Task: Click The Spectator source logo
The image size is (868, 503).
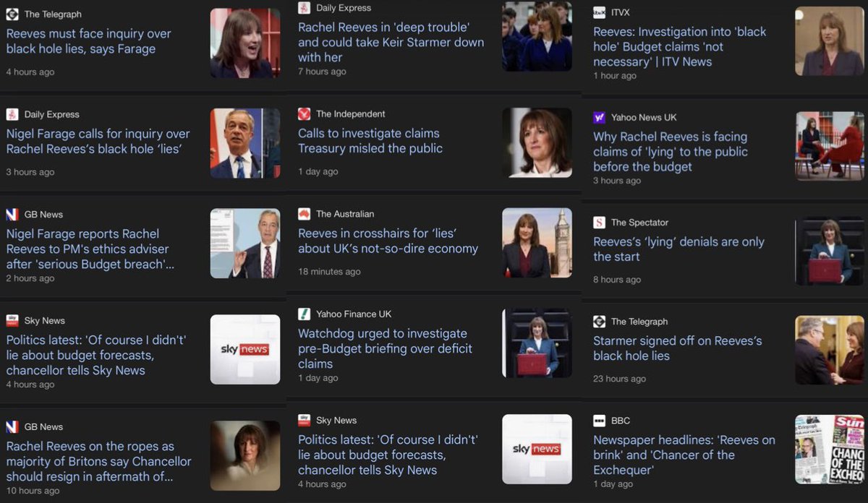Action: click(x=599, y=223)
